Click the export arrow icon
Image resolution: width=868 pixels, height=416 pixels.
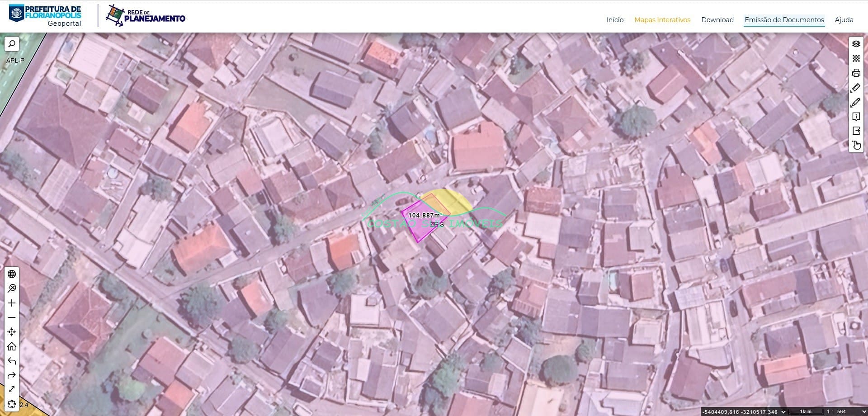click(856, 131)
